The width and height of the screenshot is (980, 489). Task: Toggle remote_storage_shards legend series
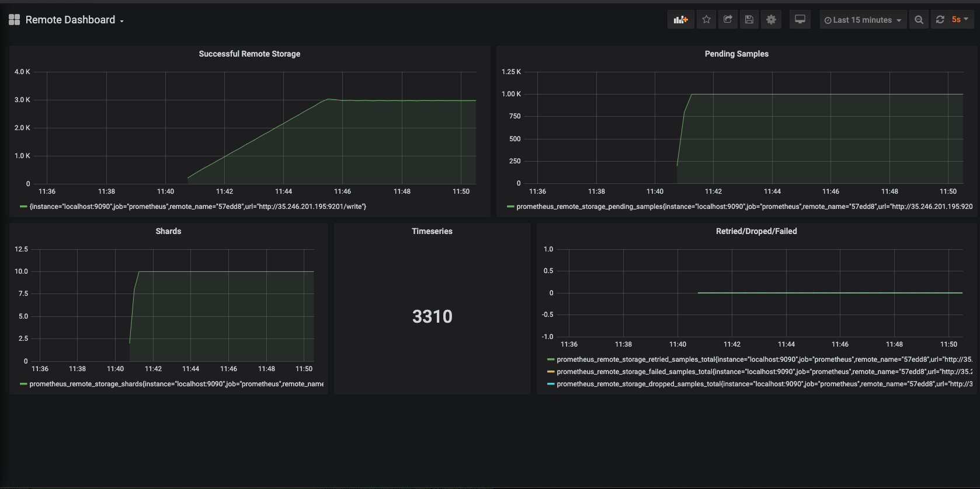coord(176,384)
